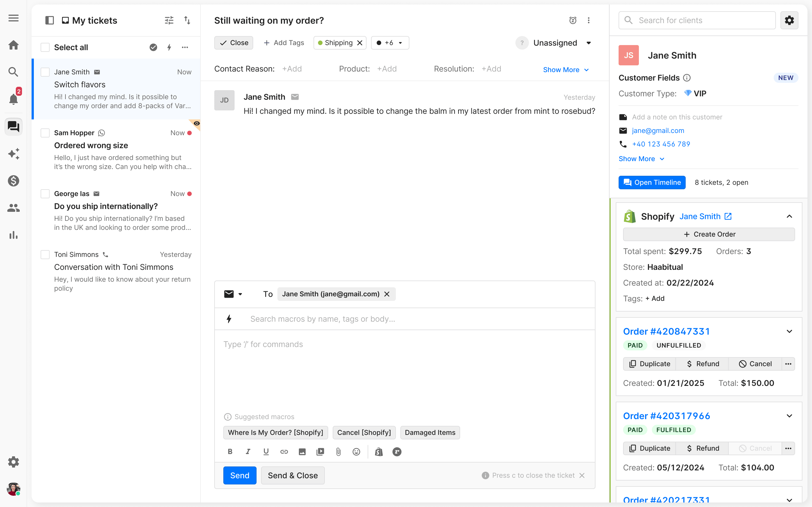This screenshot has width=812, height=507.
Task: Expand Order #420847331 details chevron
Action: pyautogui.click(x=789, y=331)
